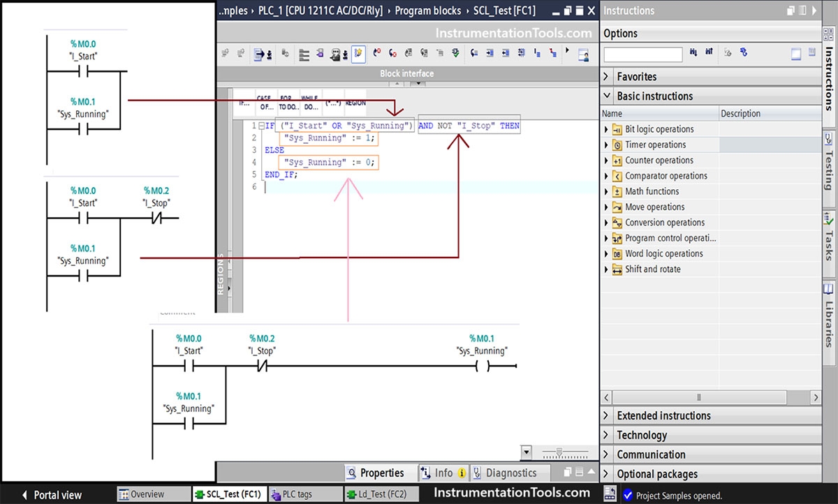Collapse the IF code block on line 1
The width and height of the screenshot is (838, 504).
point(261,126)
